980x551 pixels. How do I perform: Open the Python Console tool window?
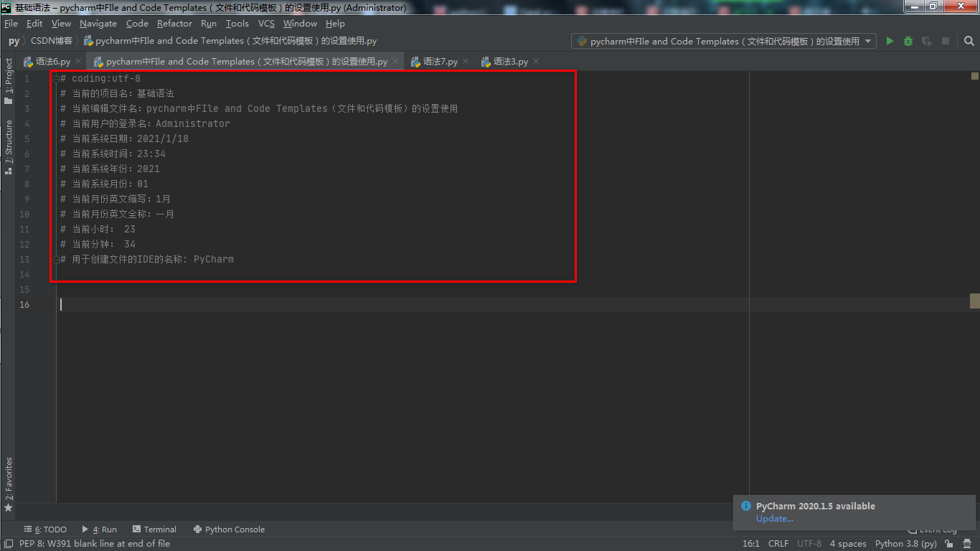point(229,529)
